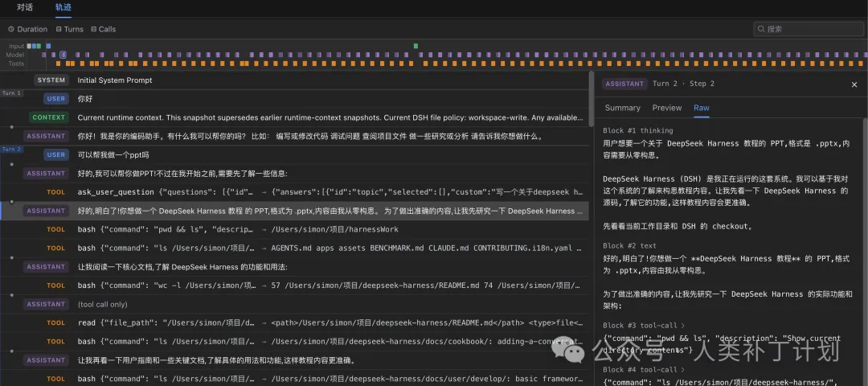
Task: Click the Turn 1 label
Action: (x=11, y=92)
